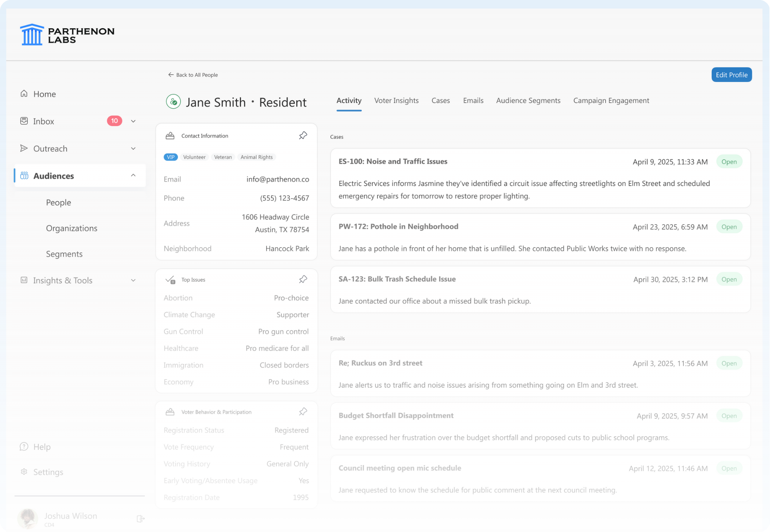Click the green verified icon by Jane Smith

click(173, 102)
